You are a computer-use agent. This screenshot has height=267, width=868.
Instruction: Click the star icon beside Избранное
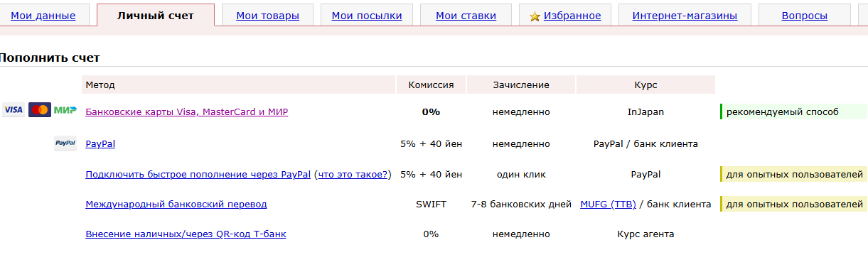coord(535,16)
